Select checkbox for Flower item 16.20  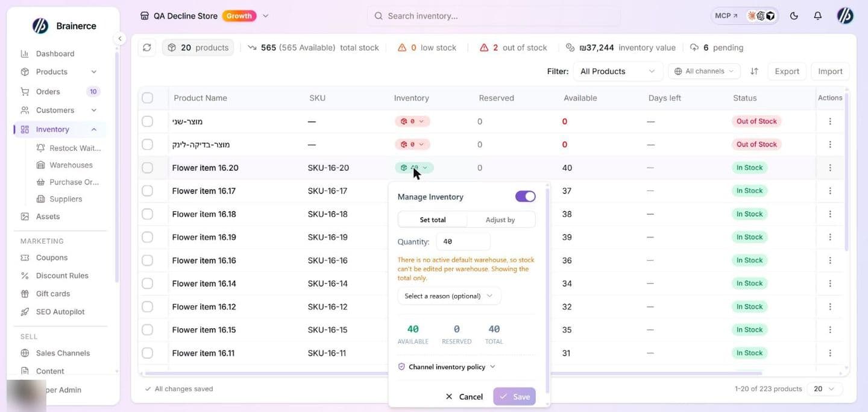pos(148,168)
